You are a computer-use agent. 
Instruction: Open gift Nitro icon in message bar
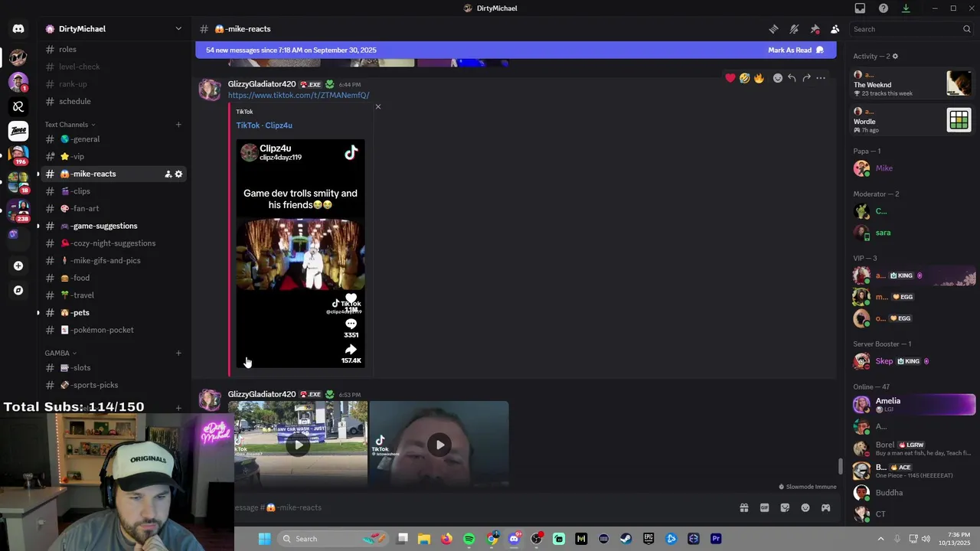pyautogui.click(x=743, y=508)
